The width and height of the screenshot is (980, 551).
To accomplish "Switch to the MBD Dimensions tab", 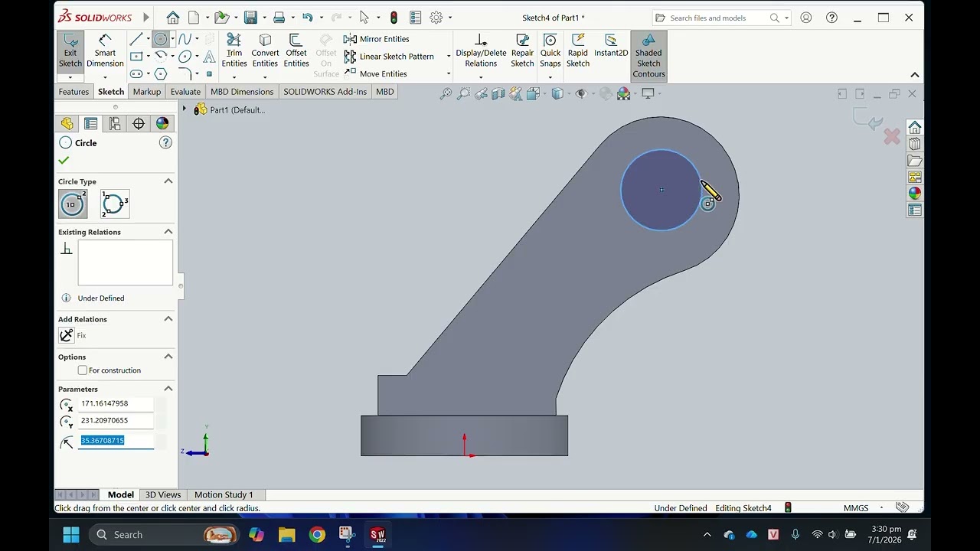I will (x=242, y=92).
